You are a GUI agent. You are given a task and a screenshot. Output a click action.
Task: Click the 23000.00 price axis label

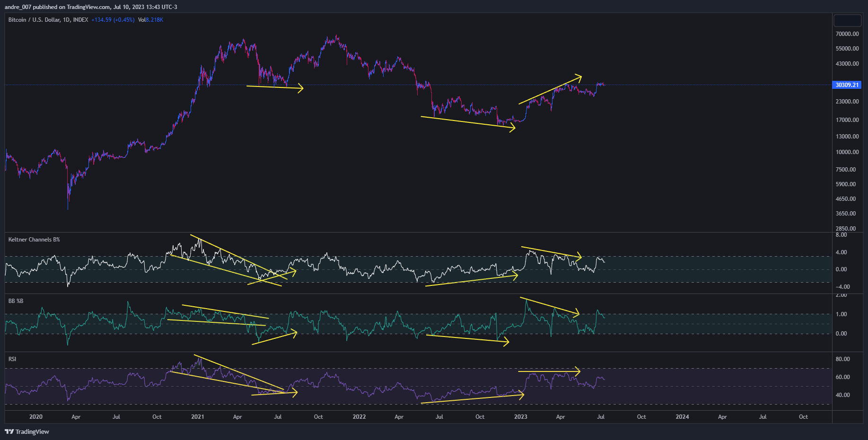click(x=847, y=102)
